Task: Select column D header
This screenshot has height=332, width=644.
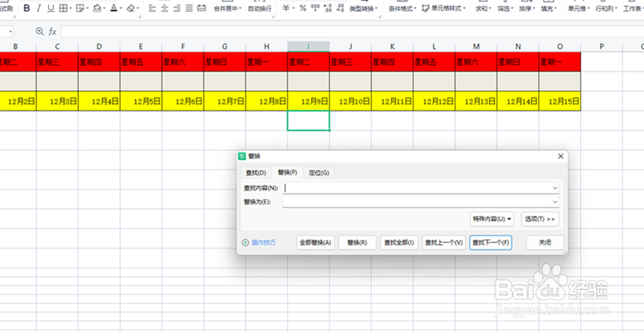Action: click(x=99, y=47)
